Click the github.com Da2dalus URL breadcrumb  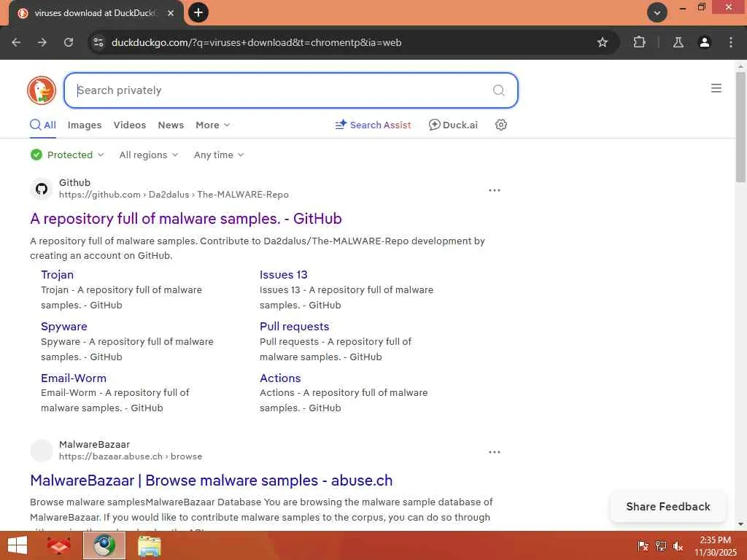pos(174,194)
